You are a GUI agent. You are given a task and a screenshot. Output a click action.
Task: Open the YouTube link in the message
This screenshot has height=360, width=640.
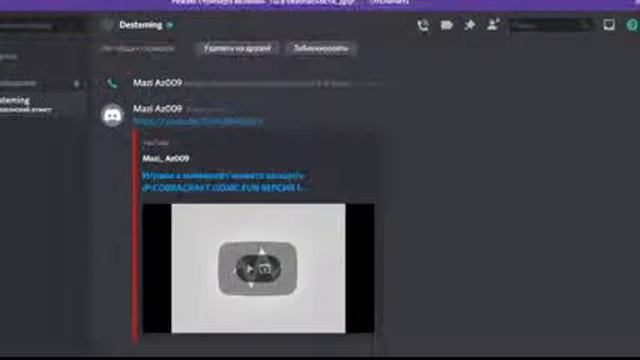[198, 121]
